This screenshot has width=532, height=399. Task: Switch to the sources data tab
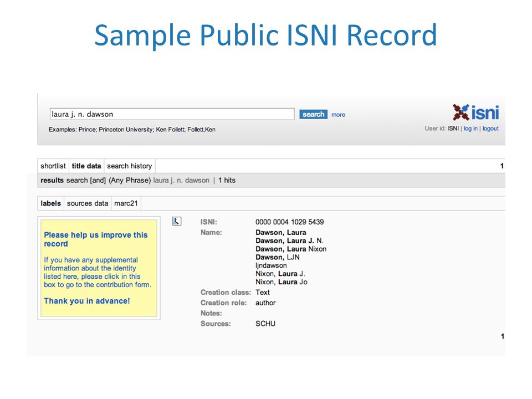click(88, 203)
